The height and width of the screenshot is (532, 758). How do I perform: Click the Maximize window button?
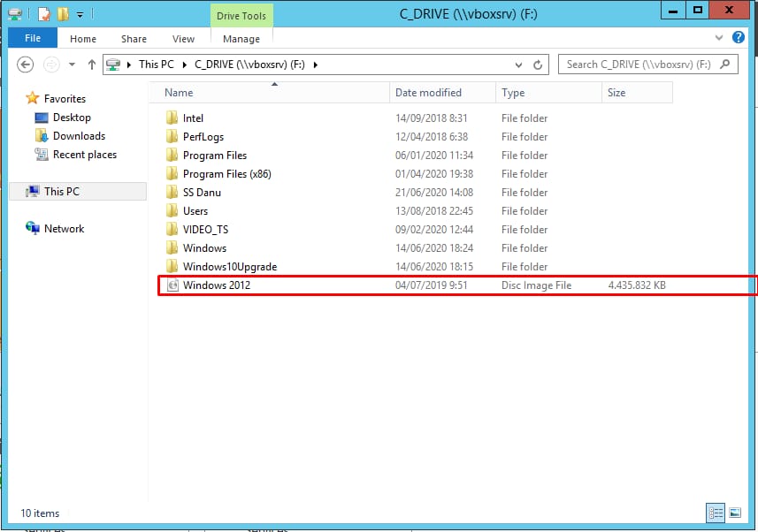pyautogui.click(x=698, y=10)
